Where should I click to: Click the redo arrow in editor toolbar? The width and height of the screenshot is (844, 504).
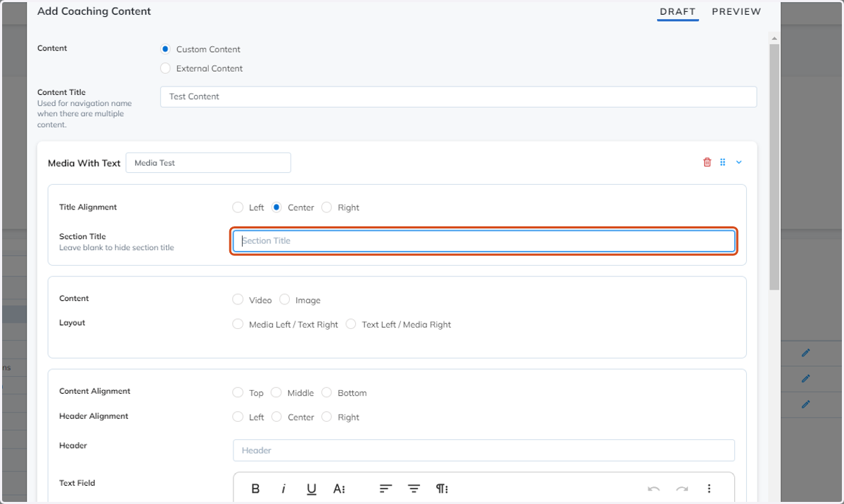pyautogui.click(x=682, y=489)
